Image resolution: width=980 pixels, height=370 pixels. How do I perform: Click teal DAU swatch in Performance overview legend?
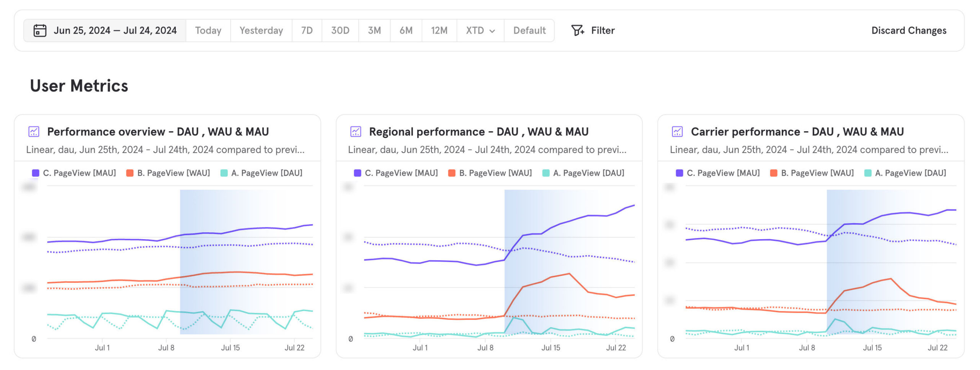[224, 173]
